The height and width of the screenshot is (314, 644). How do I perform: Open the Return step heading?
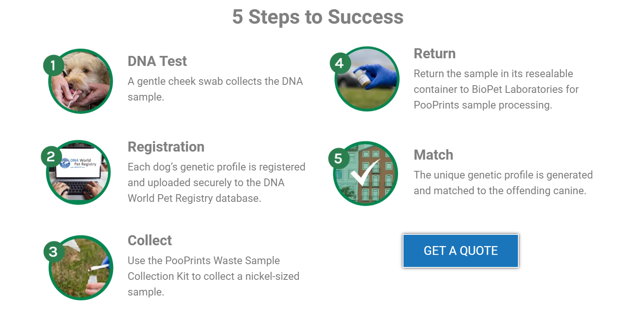click(x=435, y=53)
